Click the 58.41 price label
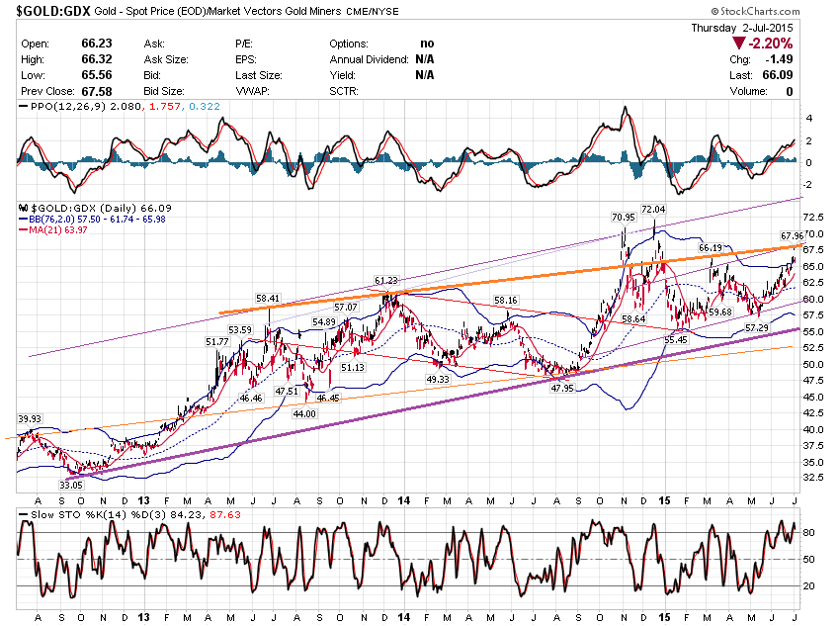 268,298
